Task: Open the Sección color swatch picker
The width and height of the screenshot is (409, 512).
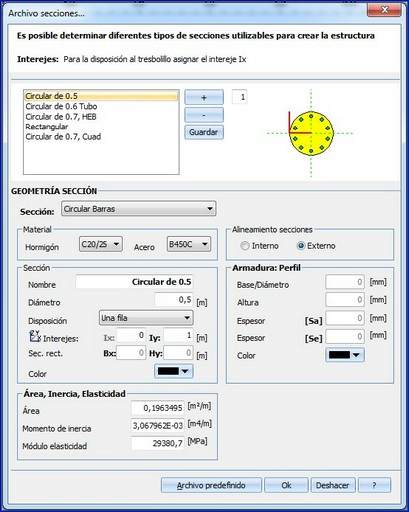Action: tap(174, 371)
